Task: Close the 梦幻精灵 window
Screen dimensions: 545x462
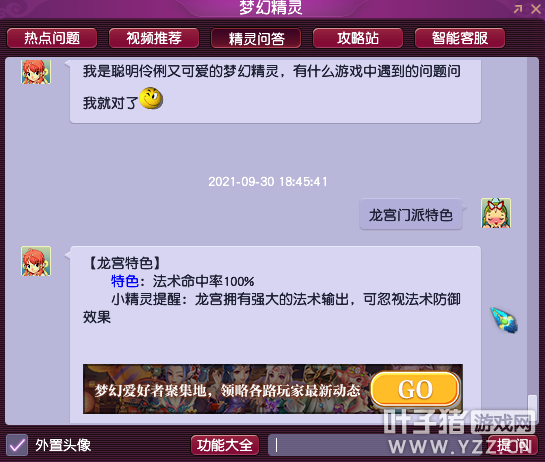Action: (x=536, y=9)
